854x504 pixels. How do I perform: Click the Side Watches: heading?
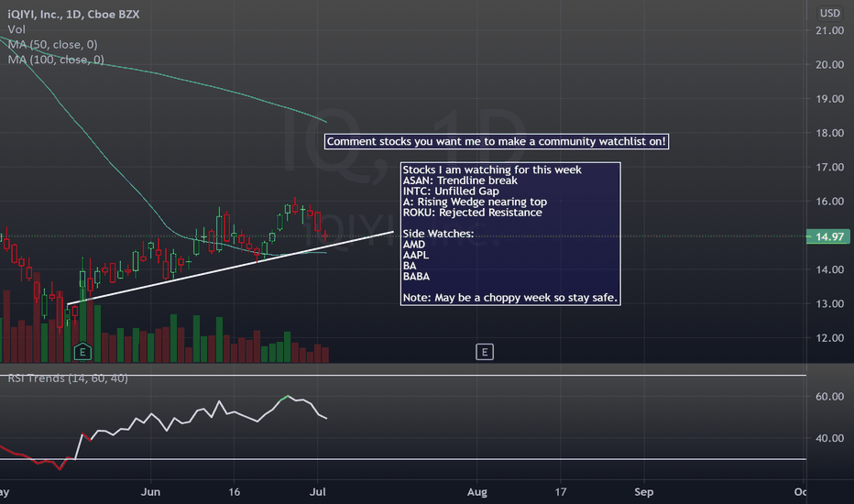point(438,234)
